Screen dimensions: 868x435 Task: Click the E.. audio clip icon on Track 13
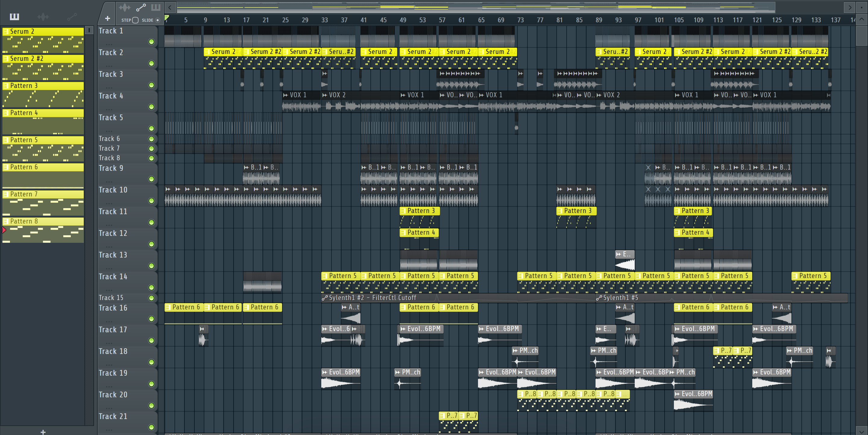click(619, 254)
